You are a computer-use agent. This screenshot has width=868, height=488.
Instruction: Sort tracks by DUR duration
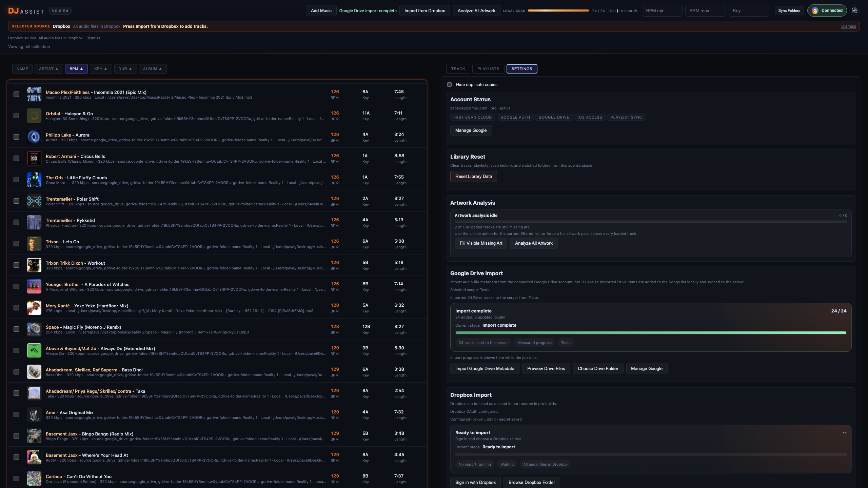[x=125, y=69]
